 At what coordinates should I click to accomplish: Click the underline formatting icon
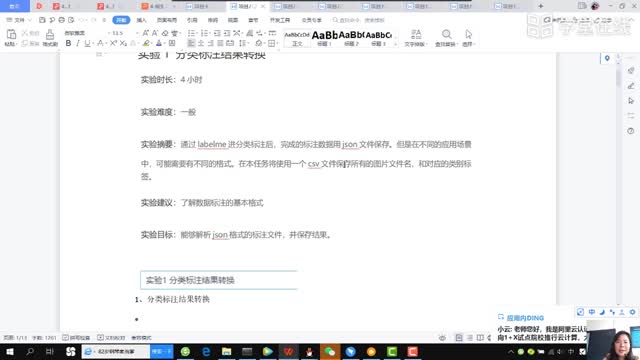(x=87, y=43)
